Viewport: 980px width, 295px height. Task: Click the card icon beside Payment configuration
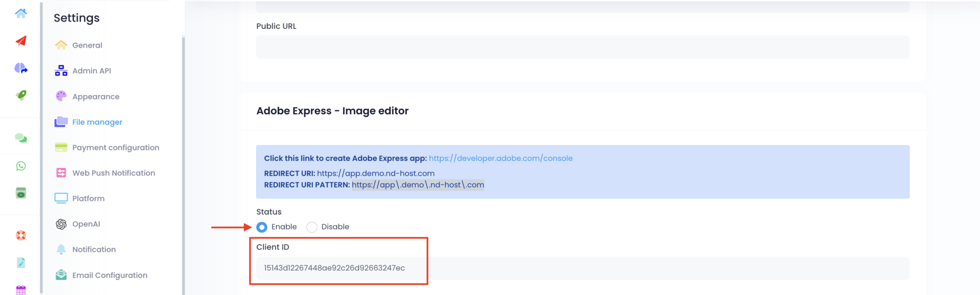click(61, 147)
